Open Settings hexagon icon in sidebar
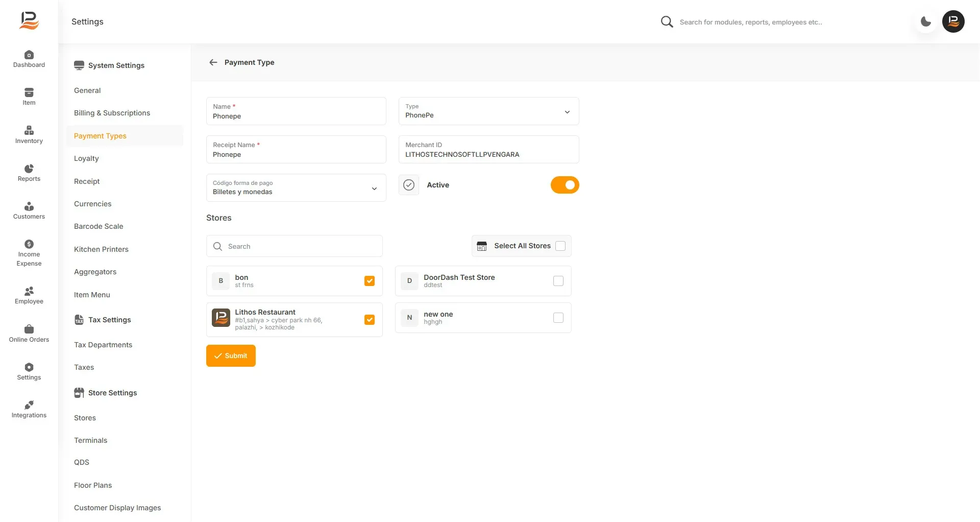This screenshot has width=980, height=522. click(29, 367)
